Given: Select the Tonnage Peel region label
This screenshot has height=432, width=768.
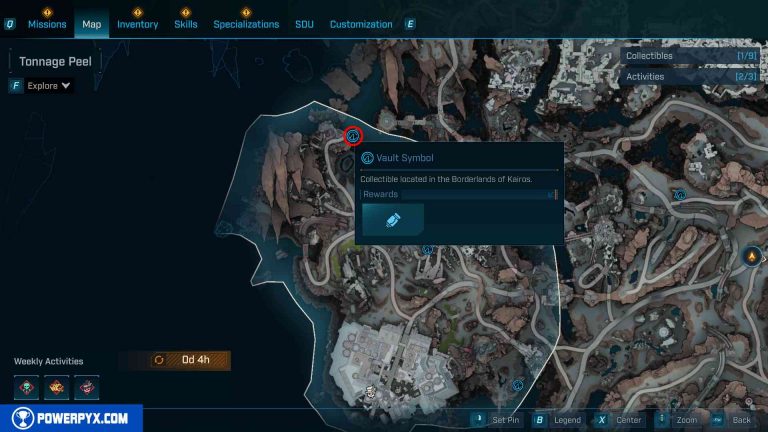Looking at the screenshot, I should (55, 62).
